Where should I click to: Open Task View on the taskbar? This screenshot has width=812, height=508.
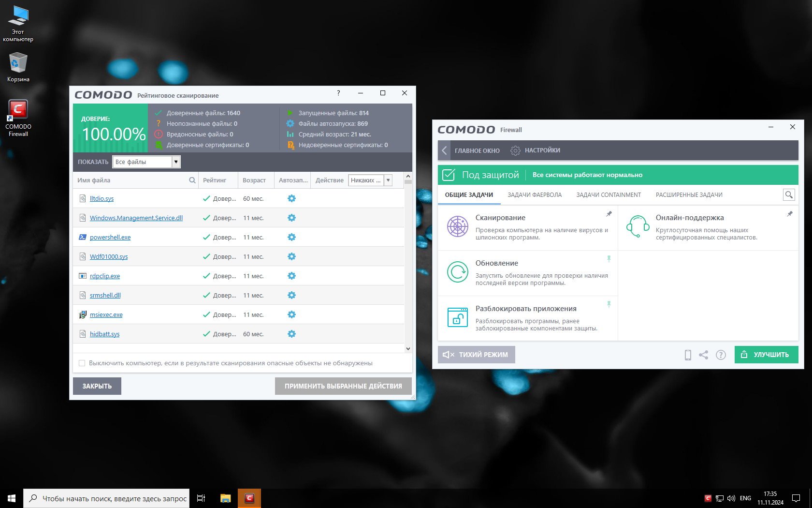click(201, 498)
